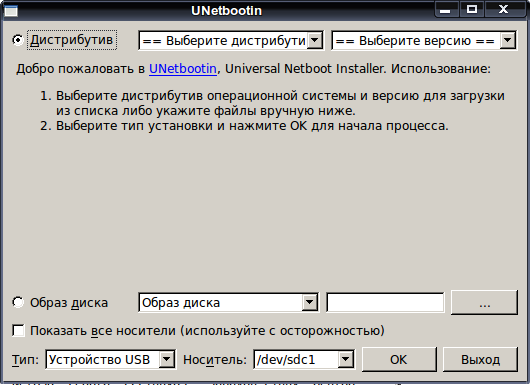The width and height of the screenshot is (530, 385).
Task: Minimize the UNetbootin window
Action: pyautogui.click(x=446, y=9)
